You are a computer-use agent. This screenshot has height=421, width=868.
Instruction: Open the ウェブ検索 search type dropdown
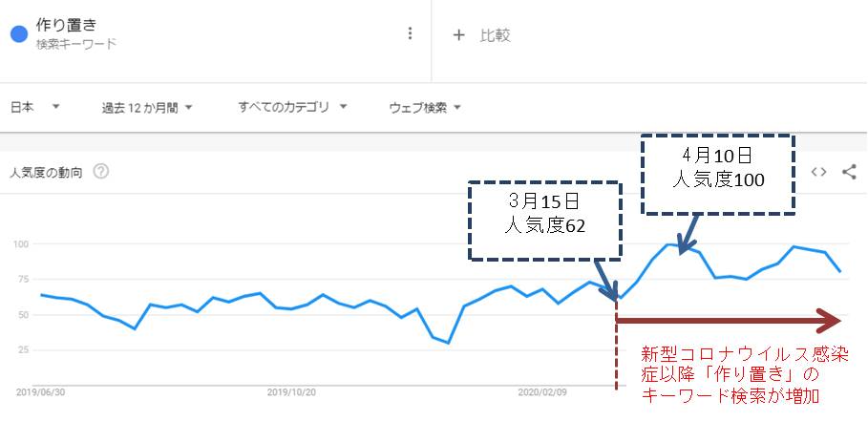click(x=425, y=107)
